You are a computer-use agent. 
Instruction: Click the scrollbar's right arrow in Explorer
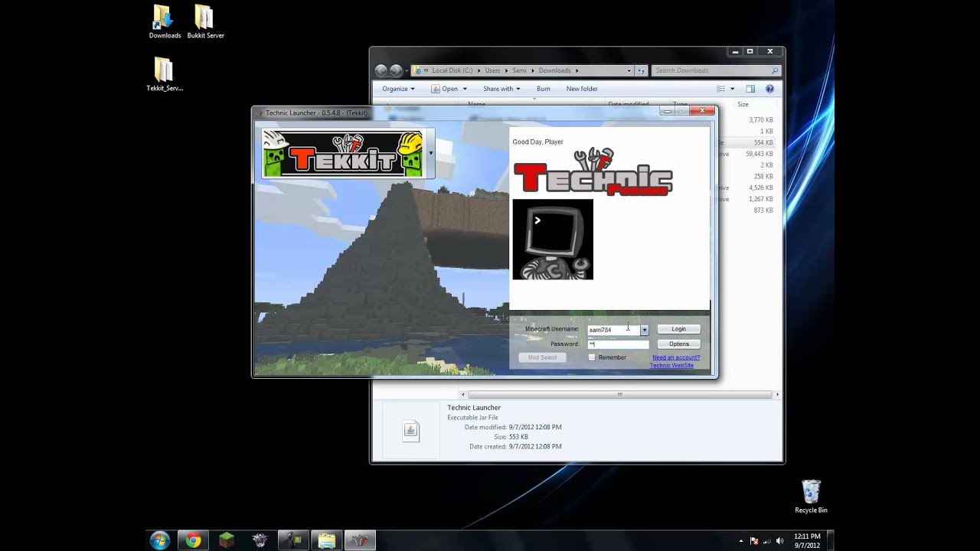777,395
